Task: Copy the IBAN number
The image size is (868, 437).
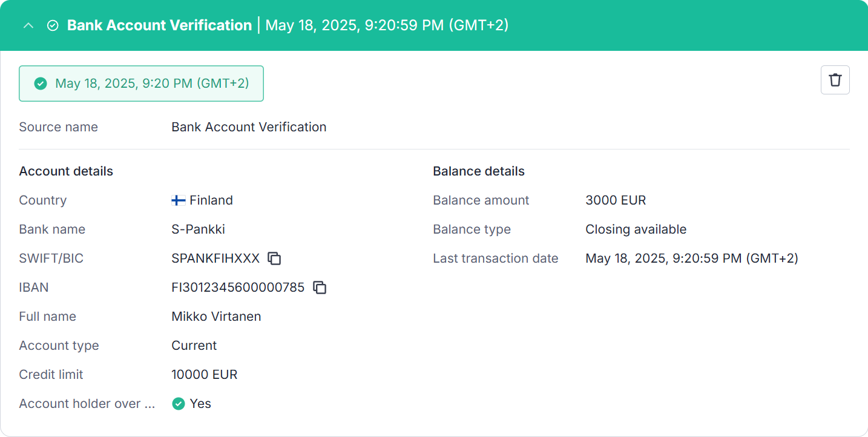Action: tap(320, 287)
